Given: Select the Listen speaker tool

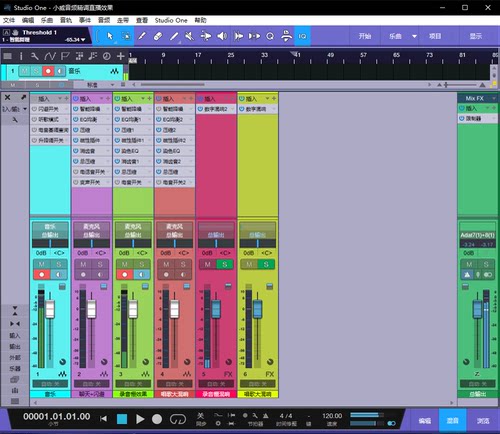Looking at the screenshot, I should [x=222, y=36].
